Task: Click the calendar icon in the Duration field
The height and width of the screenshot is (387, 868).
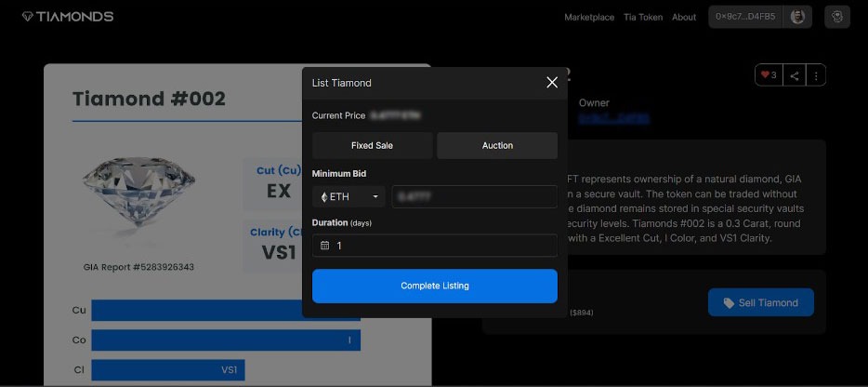Action: (x=325, y=245)
